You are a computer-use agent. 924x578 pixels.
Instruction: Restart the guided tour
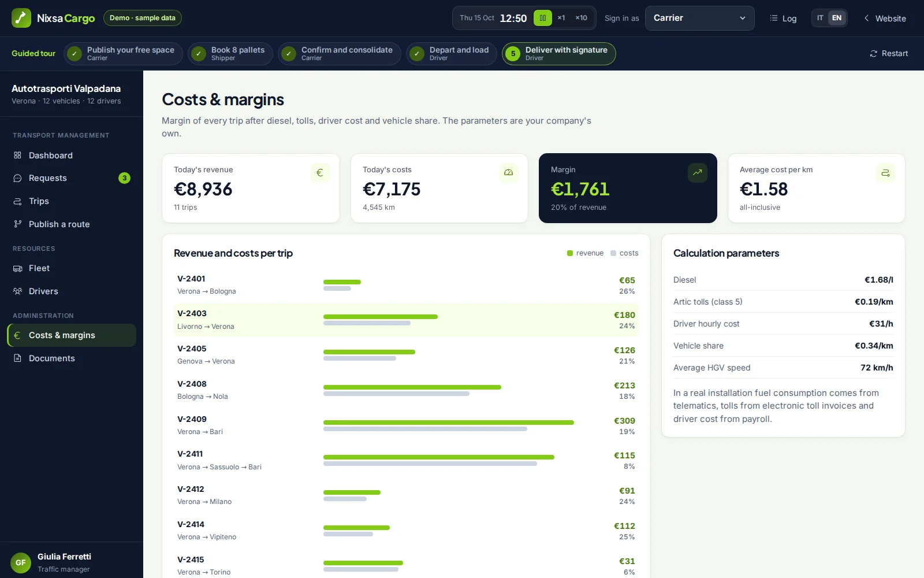click(889, 53)
